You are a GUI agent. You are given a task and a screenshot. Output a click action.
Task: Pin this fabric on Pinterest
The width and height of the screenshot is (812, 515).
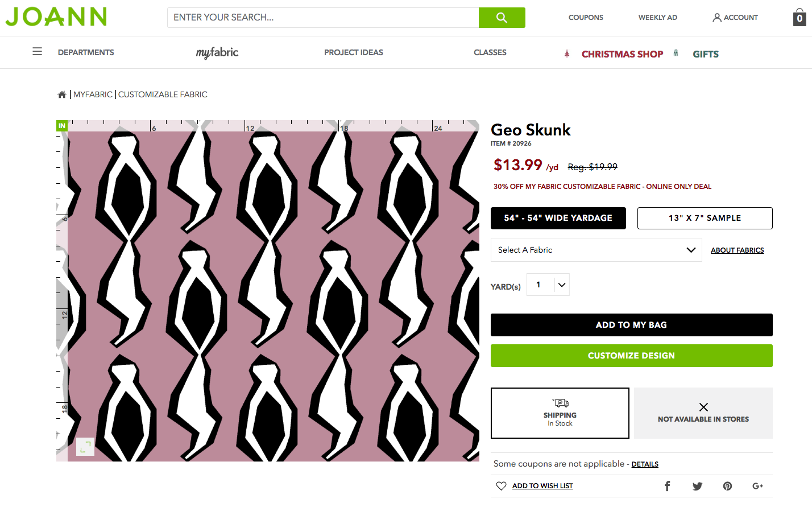point(727,486)
